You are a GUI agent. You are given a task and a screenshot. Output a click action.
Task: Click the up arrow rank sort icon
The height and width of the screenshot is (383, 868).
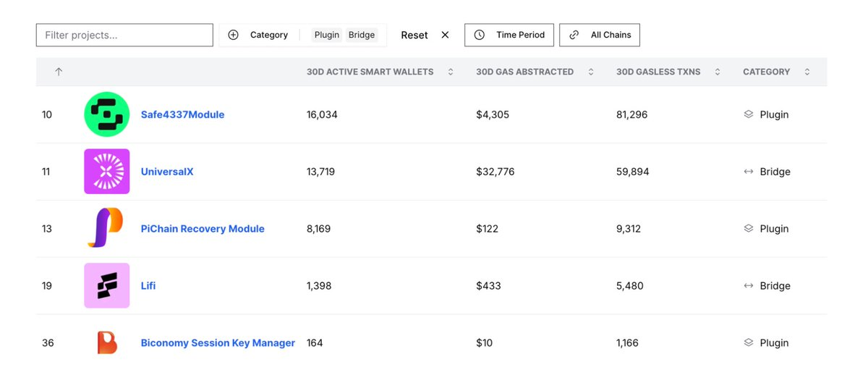(59, 72)
